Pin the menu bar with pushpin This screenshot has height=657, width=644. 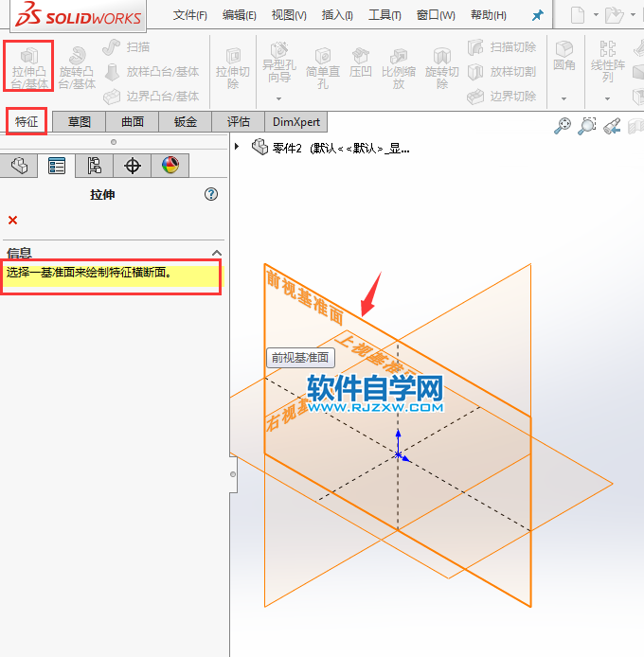(x=537, y=15)
